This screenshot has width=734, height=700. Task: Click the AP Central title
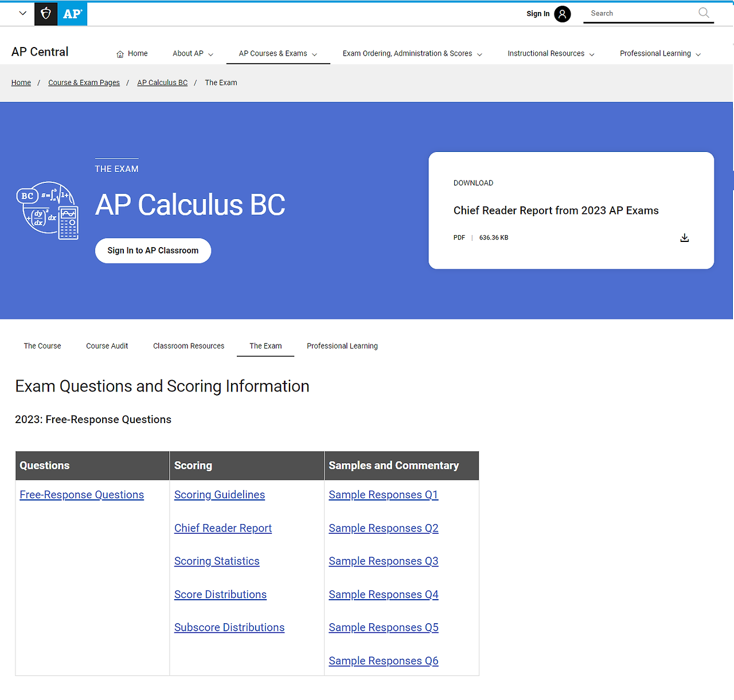40,52
